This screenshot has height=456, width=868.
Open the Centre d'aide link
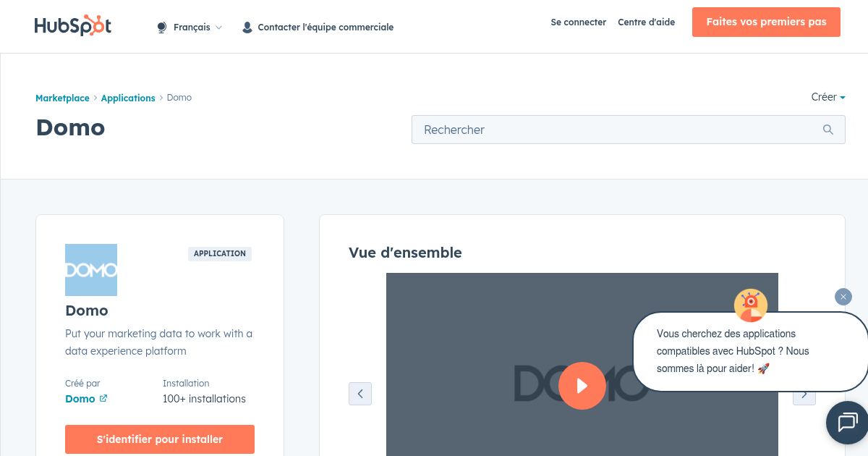[646, 22]
